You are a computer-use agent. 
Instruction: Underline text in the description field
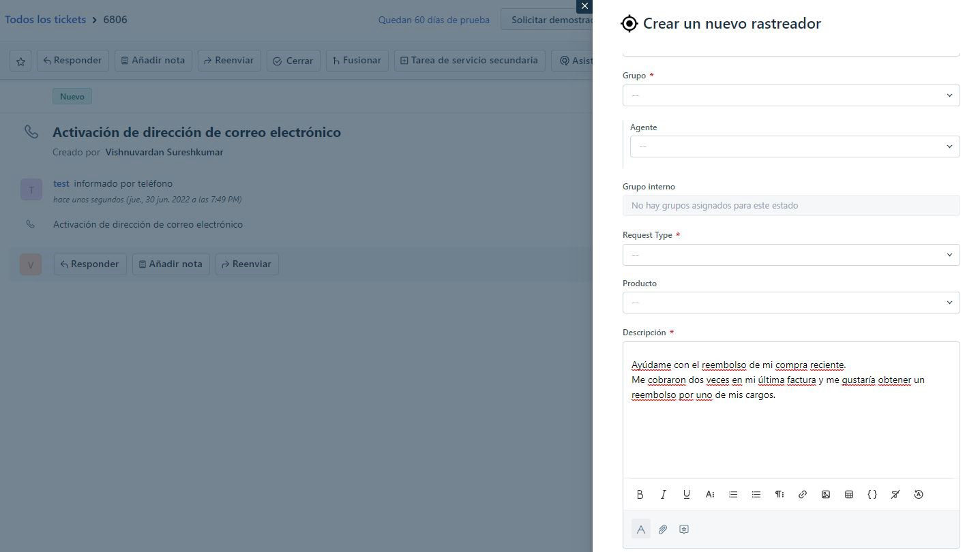click(685, 494)
